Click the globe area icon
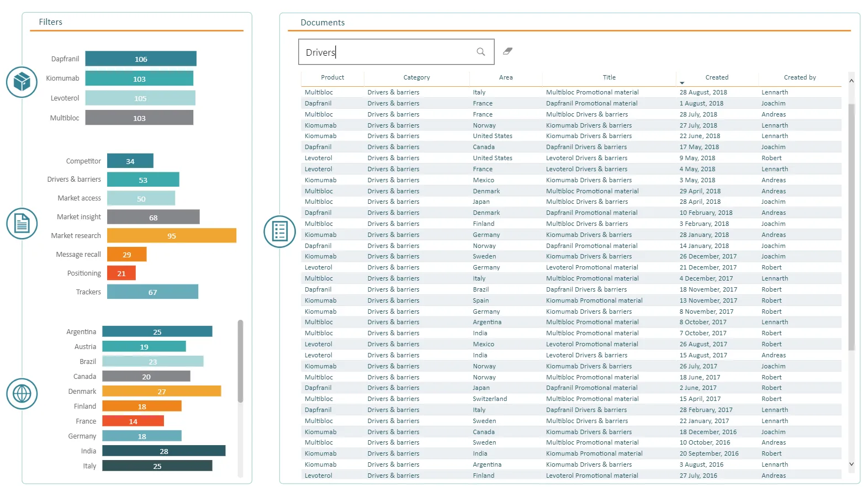The width and height of the screenshot is (868, 491). pos(22,394)
